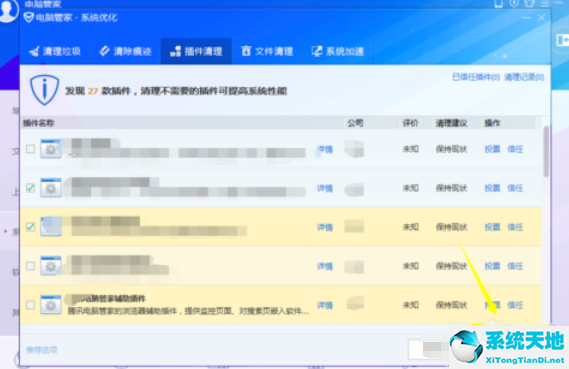This screenshot has height=369, width=569.
Task: Click 未知 in the first plugin row
Action: 410,149
